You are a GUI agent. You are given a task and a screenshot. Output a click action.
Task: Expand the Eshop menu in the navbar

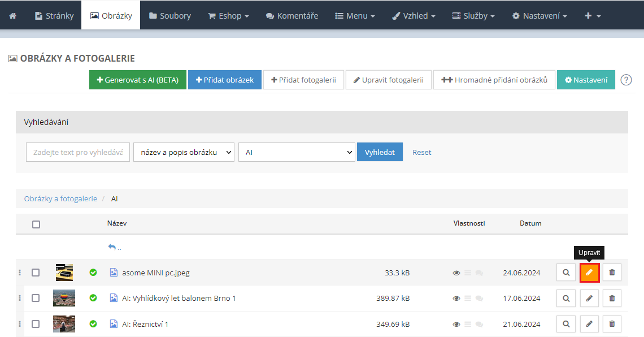[228, 16]
